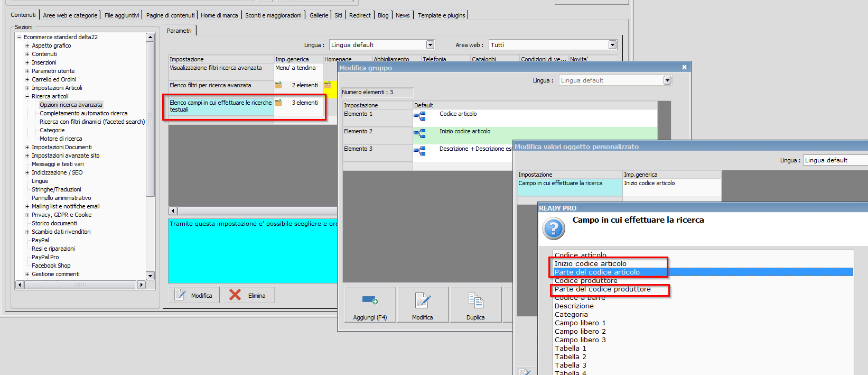Click the parameter grid scroll-left arrow
Screen dimensions: 868x375
pos(173,211)
